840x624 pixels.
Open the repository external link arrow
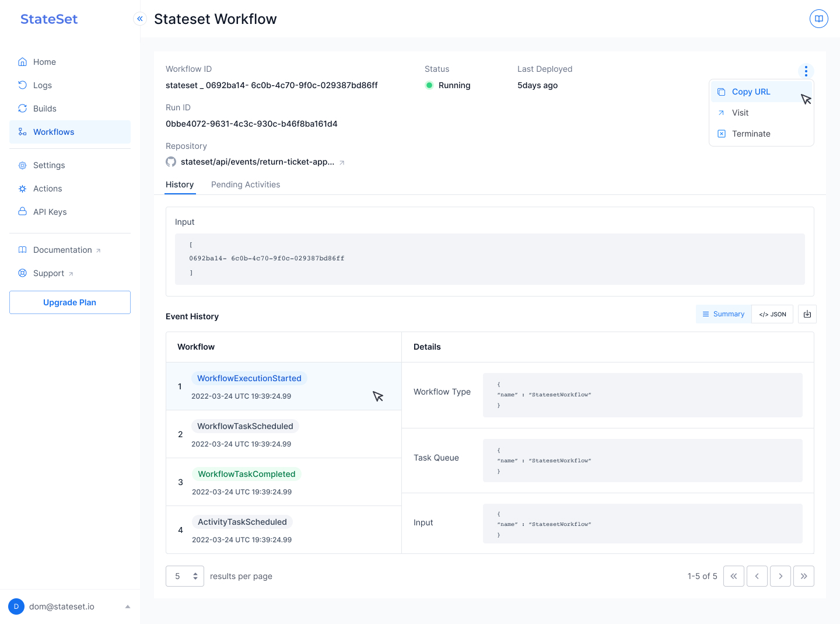342,163
